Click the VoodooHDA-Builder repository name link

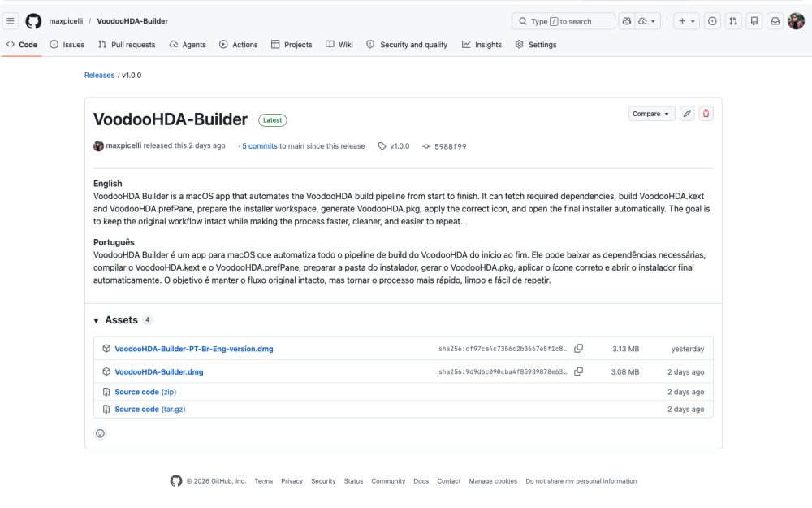[x=132, y=21]
